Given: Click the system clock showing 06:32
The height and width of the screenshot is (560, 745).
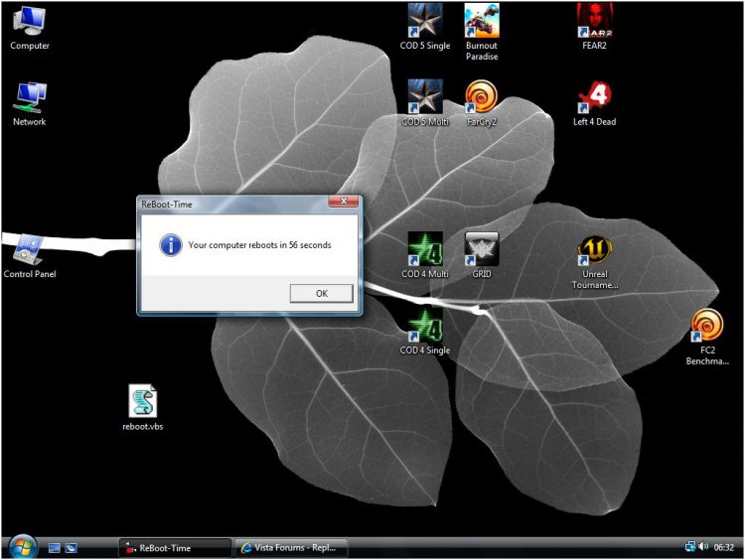Looking at the screenshot, I should (x=723, y=547).
